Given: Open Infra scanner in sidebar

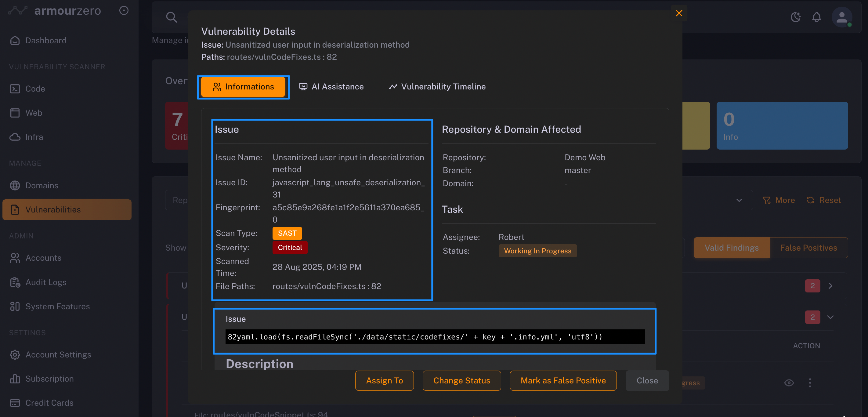Looking at the screenshot, I should [34, 137].
